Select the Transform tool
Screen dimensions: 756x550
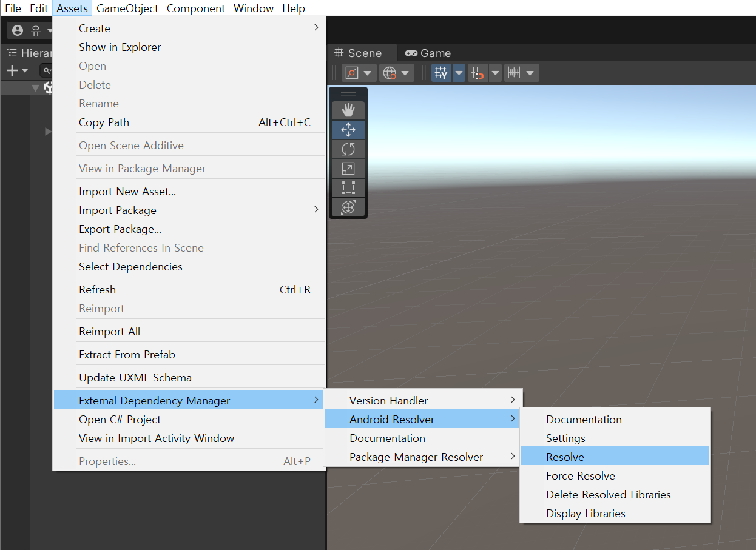pyautogui.click(x=348, y=207)
